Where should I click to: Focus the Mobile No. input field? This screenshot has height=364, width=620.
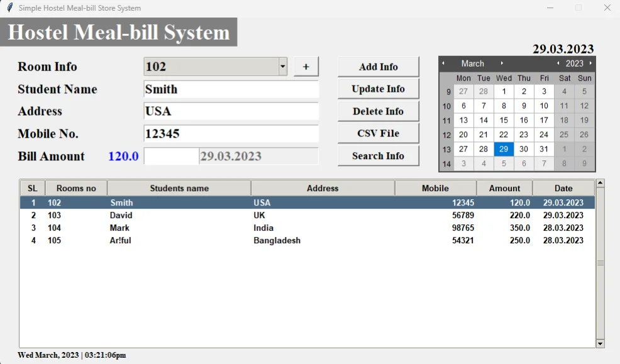tap(231, 133)
